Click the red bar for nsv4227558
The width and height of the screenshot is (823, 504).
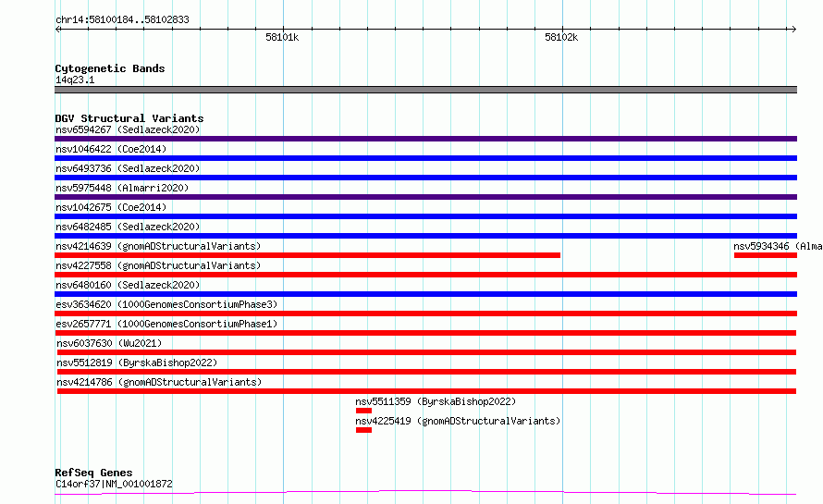tap(425, 275)
